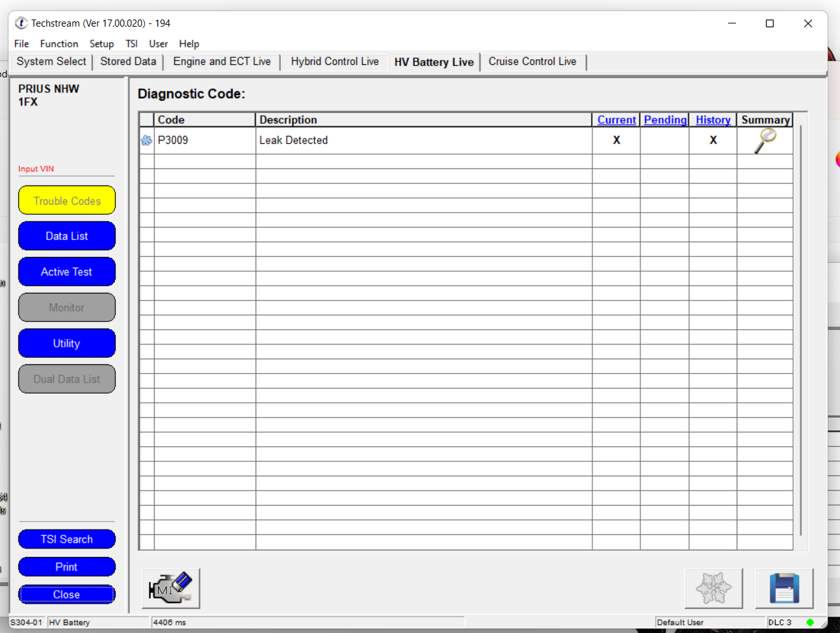Click the snowflake freeze frame data button
The height and width of the screenshot is (633, 840).
pos(713,588)
